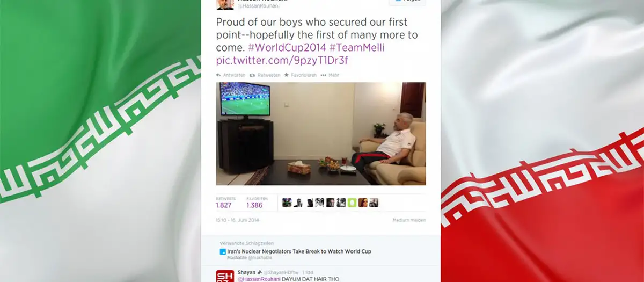Click the 1.827 retweets count

click(224, 205)
